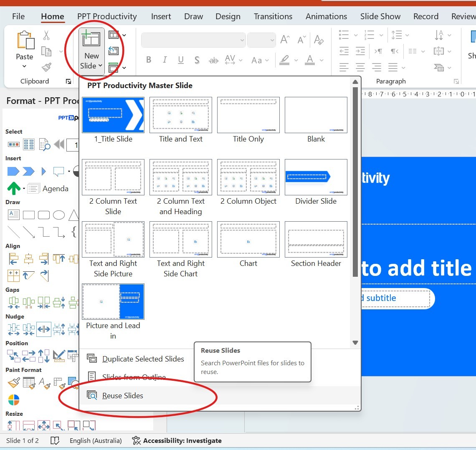
Task: Select the oval shape in Draw section
Action: tap(59, 215)
